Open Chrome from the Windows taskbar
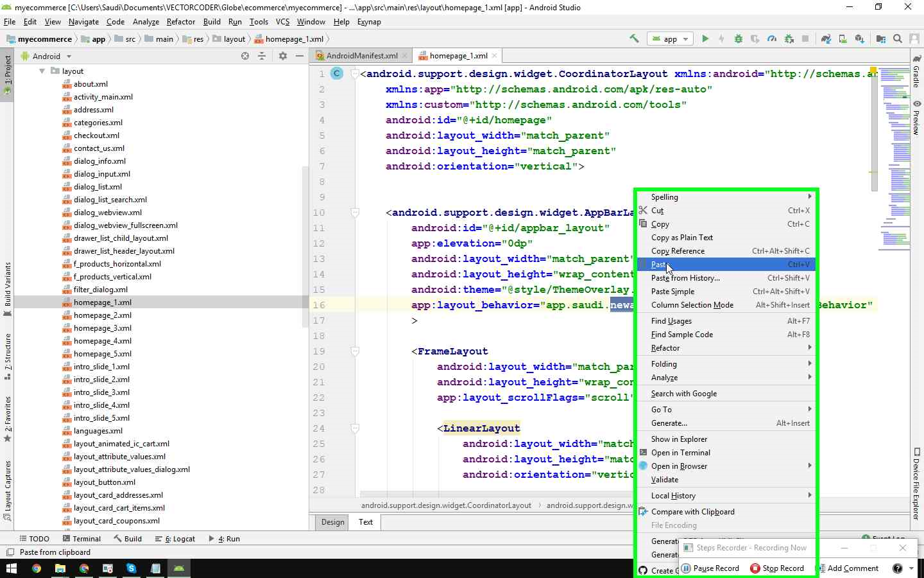This screenshot has width=924, height=578. pos(37,568)
